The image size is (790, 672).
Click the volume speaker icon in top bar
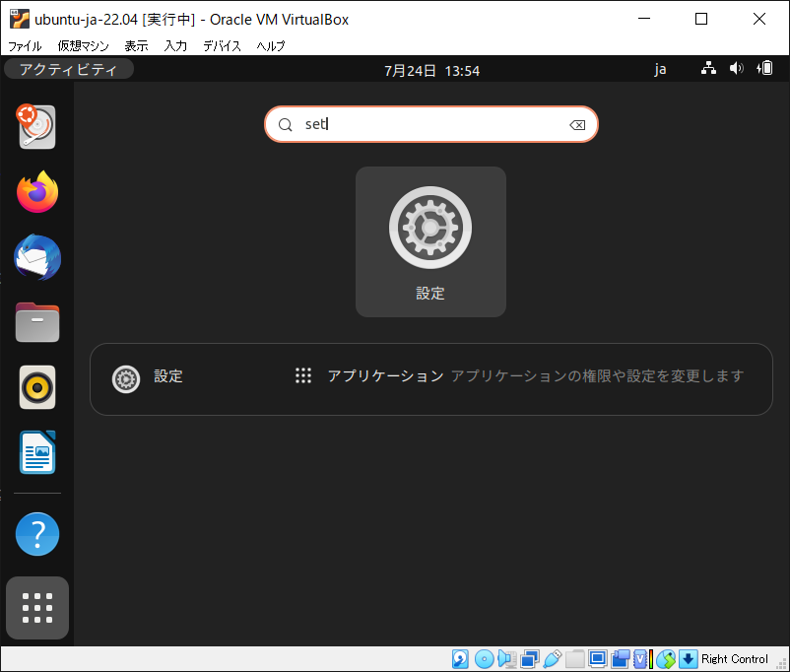click(x=737, y=68)
